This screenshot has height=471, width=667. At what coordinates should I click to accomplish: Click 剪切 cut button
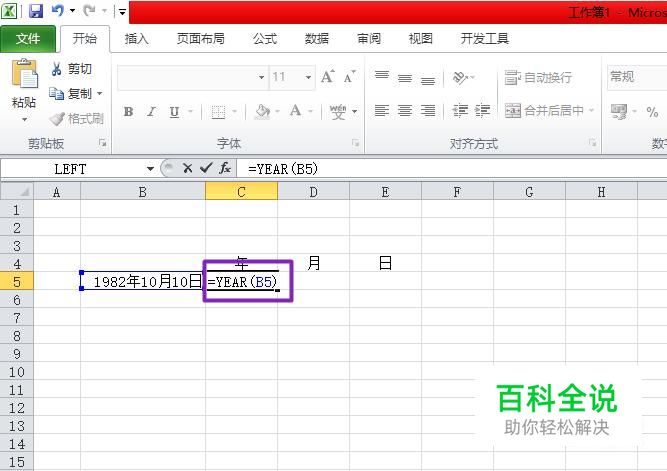coord(71,69)
